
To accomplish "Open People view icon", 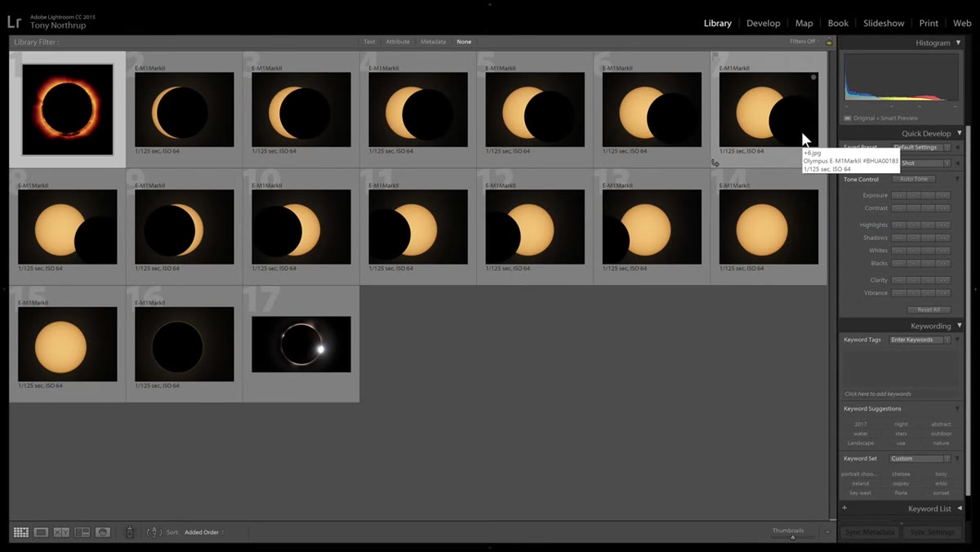I will point(103,532).
